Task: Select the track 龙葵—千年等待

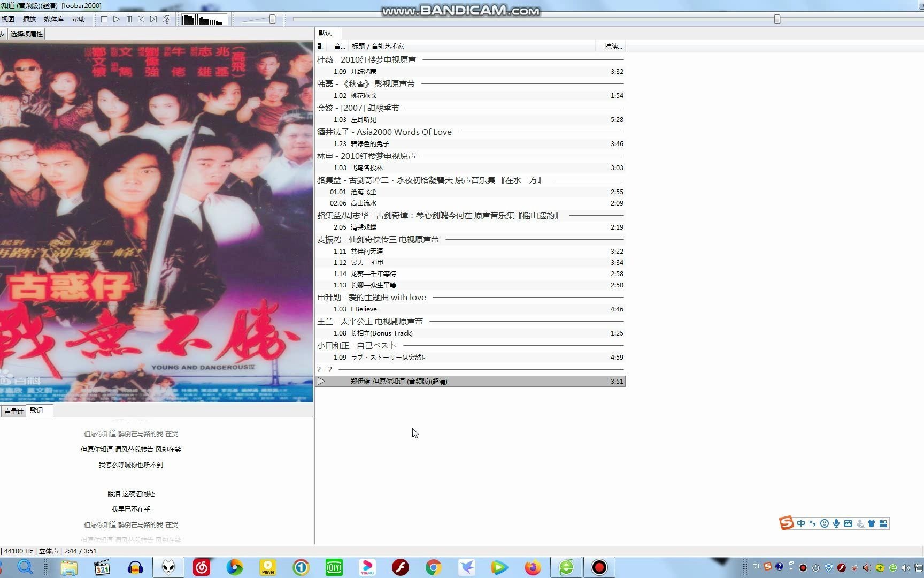Action: point(470,273)
